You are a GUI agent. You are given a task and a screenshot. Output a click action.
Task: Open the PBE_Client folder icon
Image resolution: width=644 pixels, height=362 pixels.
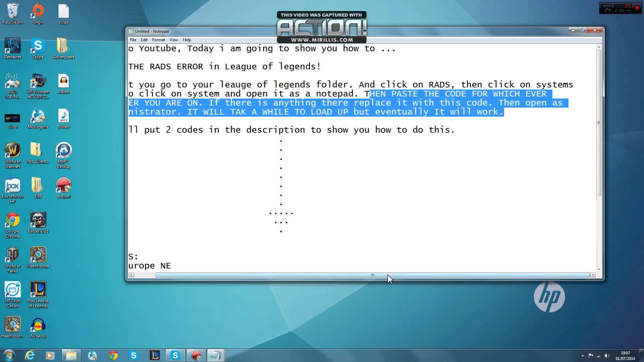point(38,153)
